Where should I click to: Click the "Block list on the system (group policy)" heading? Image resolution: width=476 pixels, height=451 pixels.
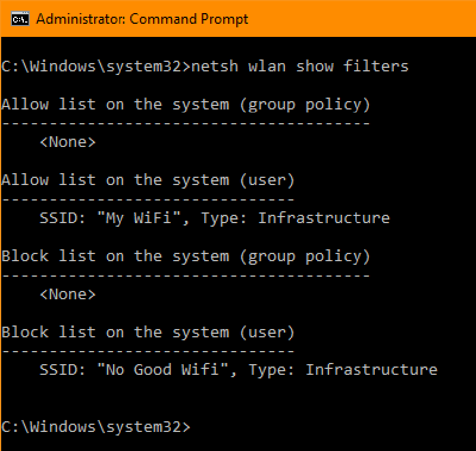click(186, 256)
